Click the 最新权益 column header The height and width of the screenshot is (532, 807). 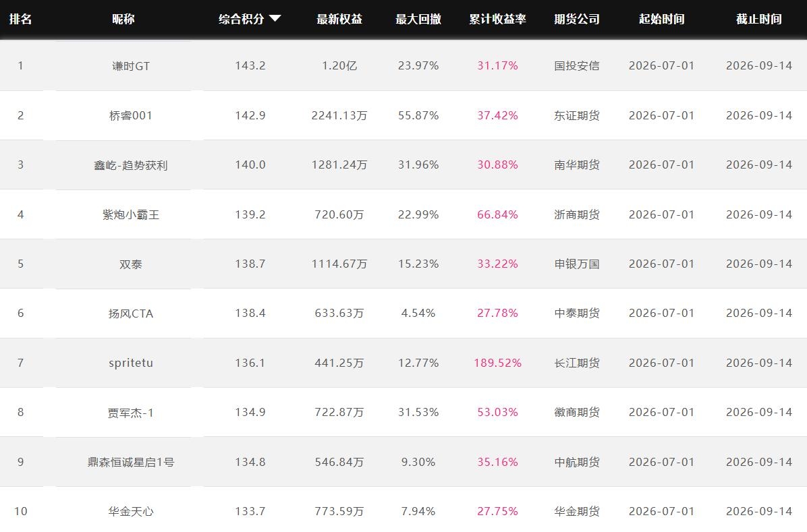pyautogui.click(x=339, y=19)
